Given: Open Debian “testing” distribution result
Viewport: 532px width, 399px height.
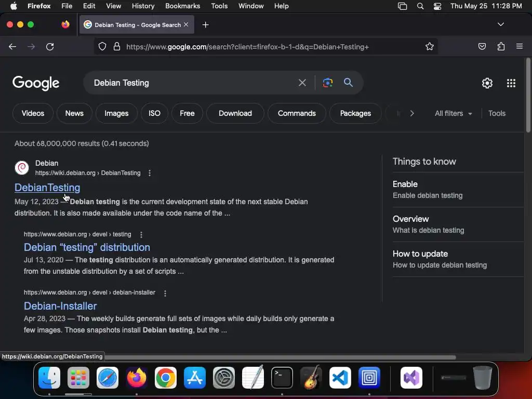Looking at the screenshot, I should 87,247.
